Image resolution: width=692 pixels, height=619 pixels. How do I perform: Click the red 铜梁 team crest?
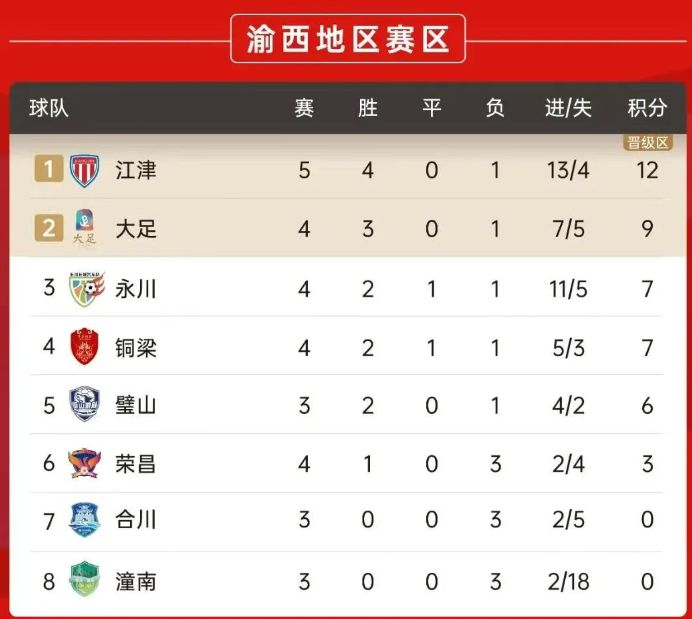(84, 347)
